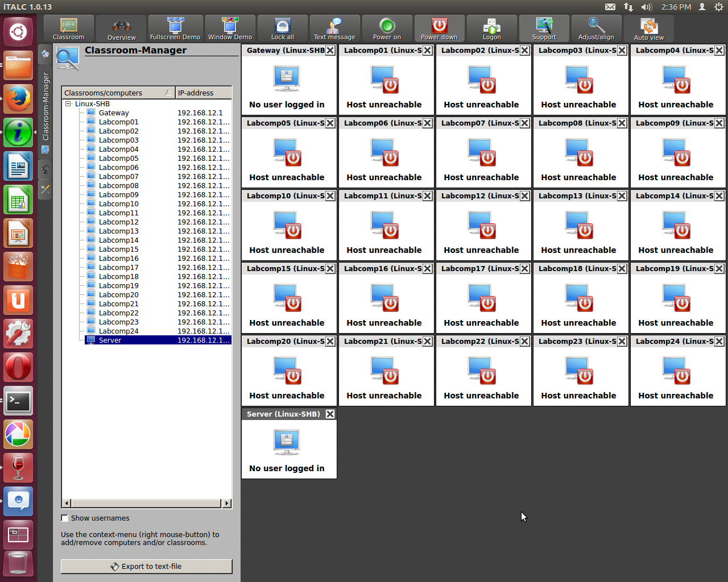Click the IP-address column header
This screenshot has height=582, width=728.
[204, 93]
